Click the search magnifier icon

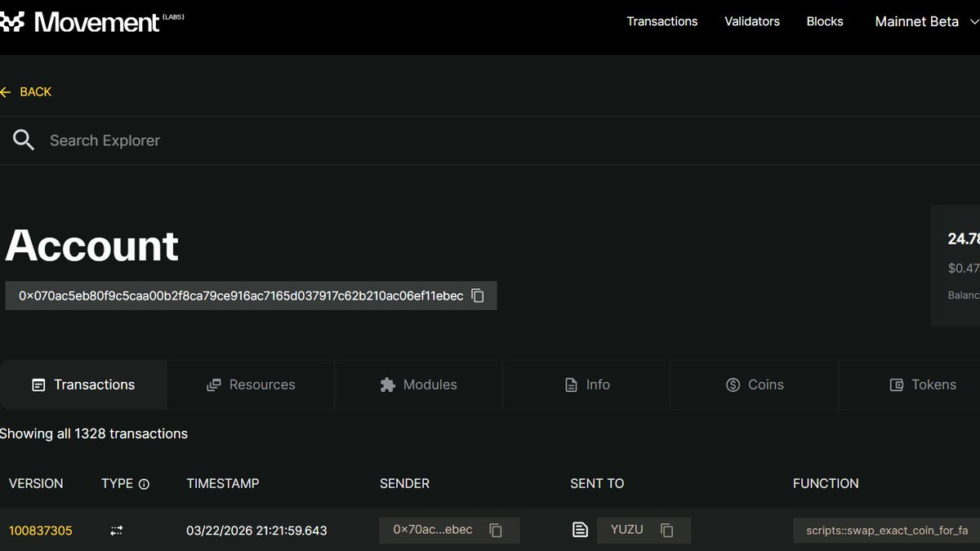coord(23,140)
